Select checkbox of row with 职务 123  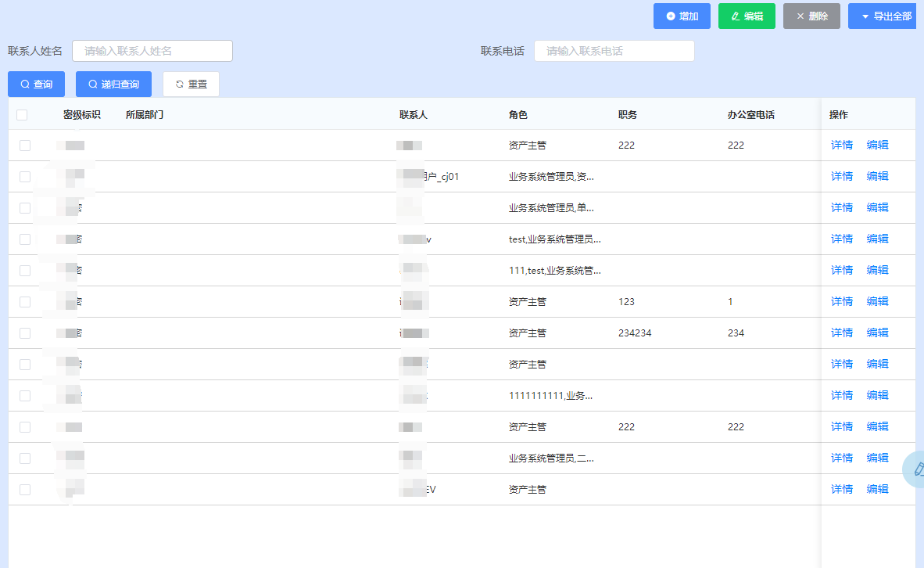click(x=25, y=302)
